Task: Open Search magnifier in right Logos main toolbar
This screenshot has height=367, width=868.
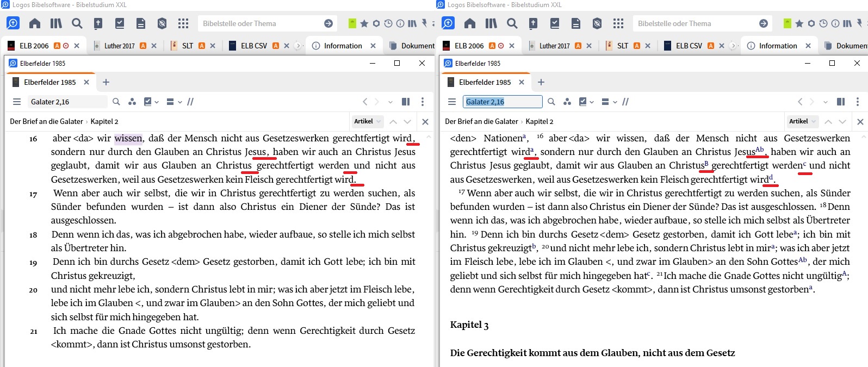Action: [512, 23]
